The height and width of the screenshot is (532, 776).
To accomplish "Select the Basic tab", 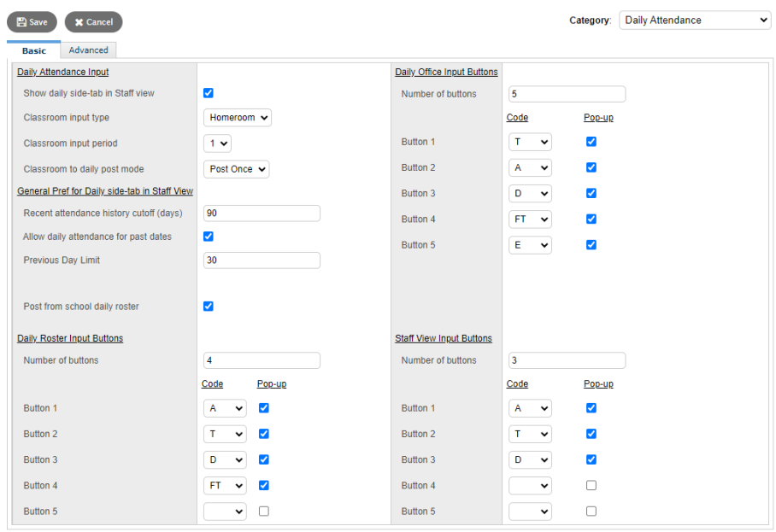I will tap(34, 50).
